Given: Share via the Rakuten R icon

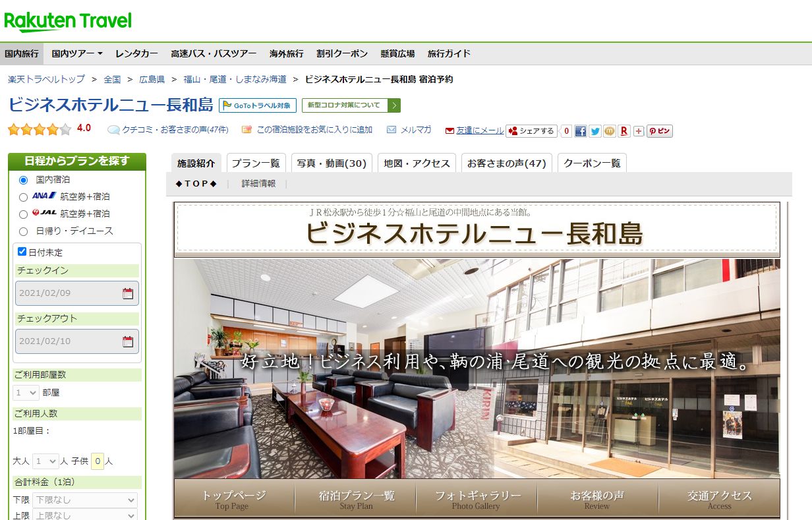Looking at the screenshot, I should coord(624,131).
